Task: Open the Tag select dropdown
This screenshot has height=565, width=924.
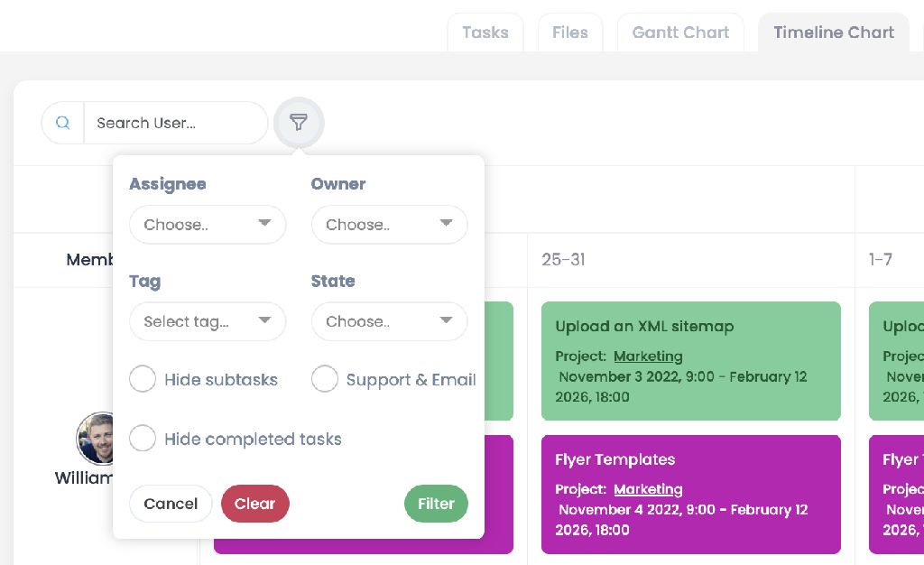Action: [x=208, y=321]
